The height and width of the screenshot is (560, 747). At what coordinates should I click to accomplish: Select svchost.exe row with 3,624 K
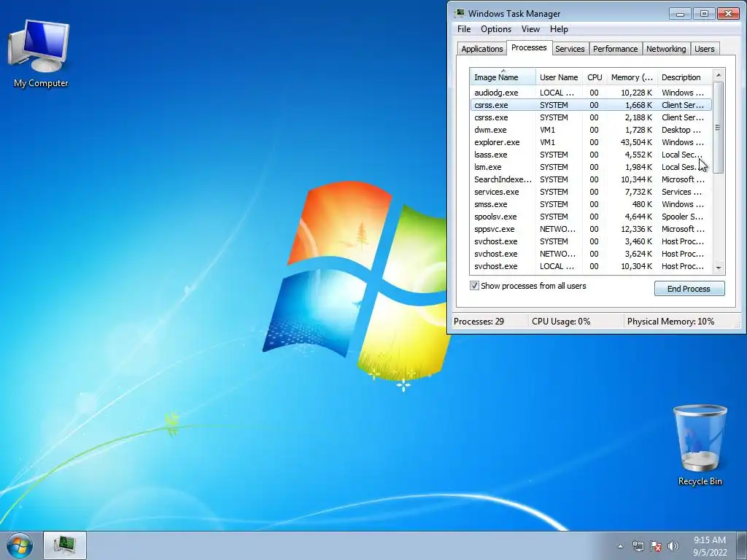[x=591, y=253]
